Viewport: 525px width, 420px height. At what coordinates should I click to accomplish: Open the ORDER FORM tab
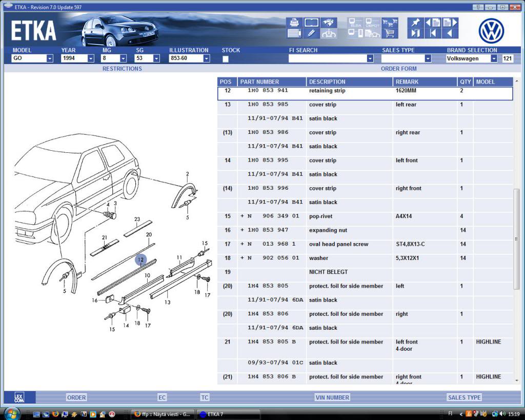399,69
